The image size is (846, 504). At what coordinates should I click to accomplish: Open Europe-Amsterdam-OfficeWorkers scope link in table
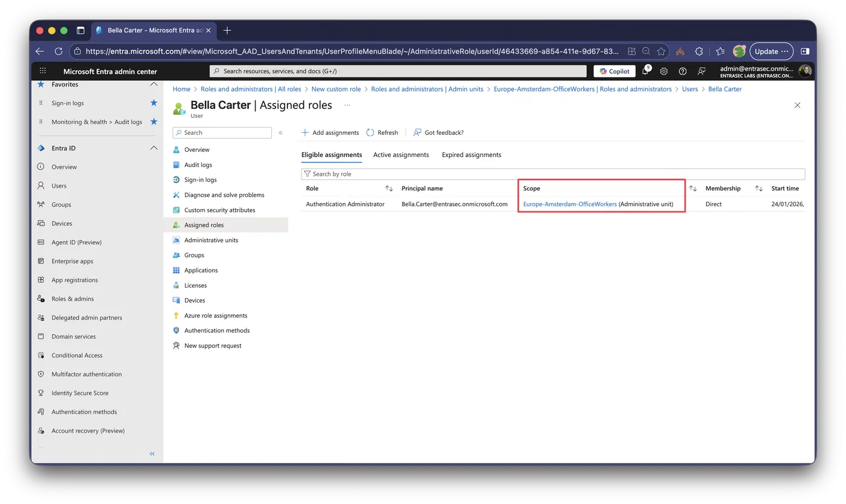pos(570,204)
